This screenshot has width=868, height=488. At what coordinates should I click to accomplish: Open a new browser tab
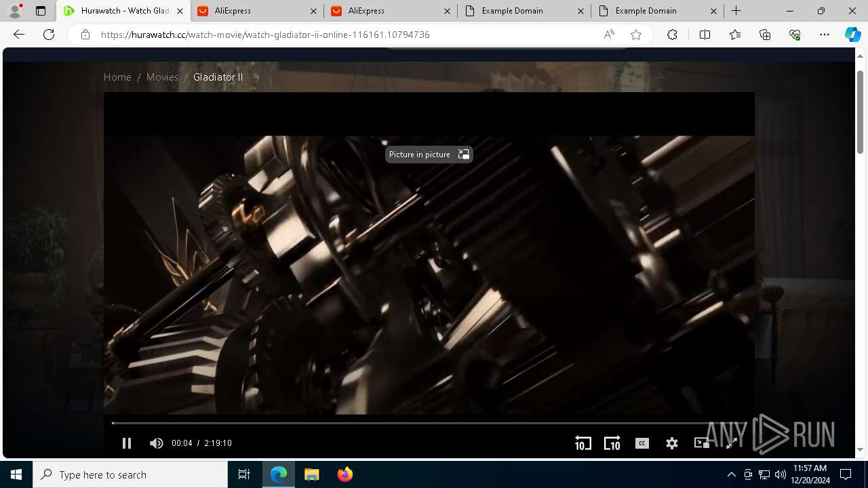click(x=736, y=11)
